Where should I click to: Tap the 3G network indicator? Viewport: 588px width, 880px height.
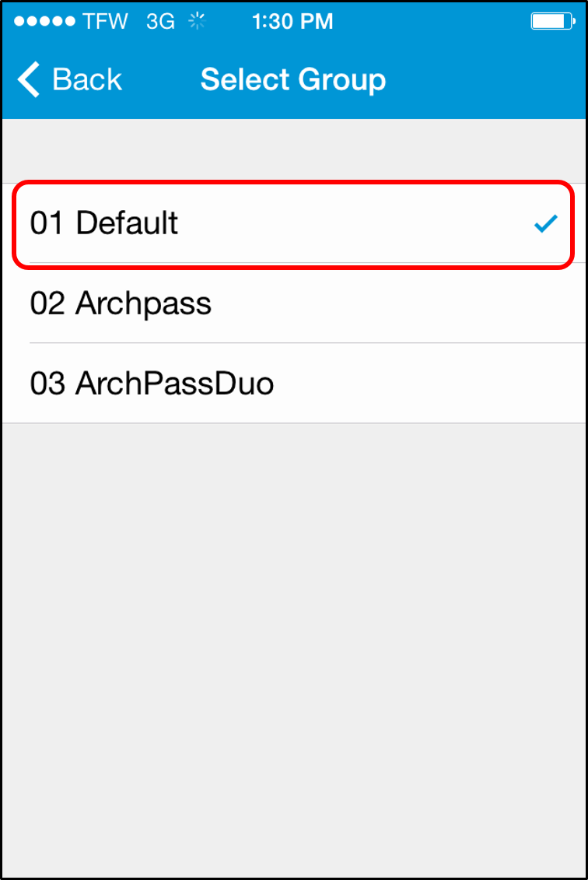coord(160,21)
